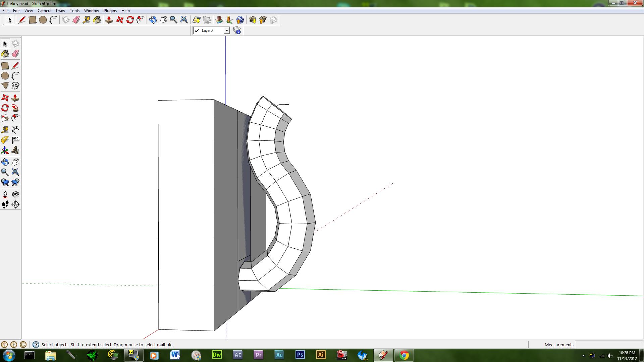
Task: Click Share Model in the top toolbar
Action: [263, 20]
